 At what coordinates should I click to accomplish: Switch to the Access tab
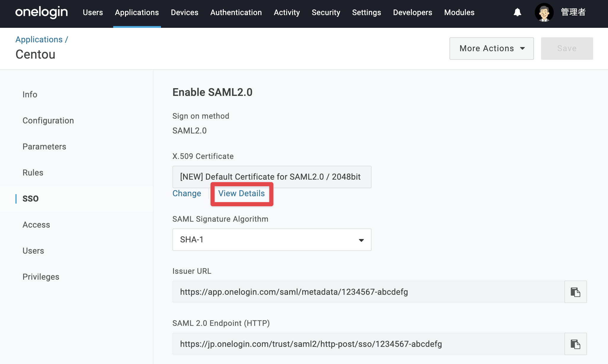pyautogui.click(x=36, y=225)
